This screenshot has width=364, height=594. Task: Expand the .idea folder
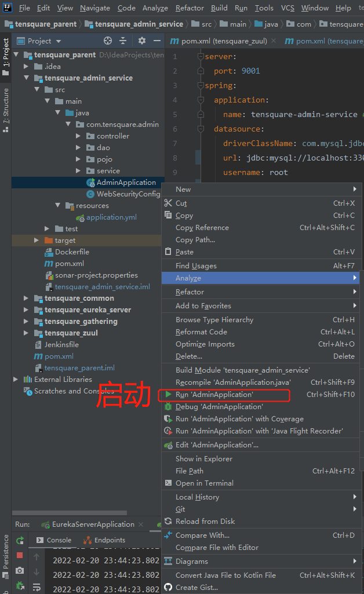(26, 67)
